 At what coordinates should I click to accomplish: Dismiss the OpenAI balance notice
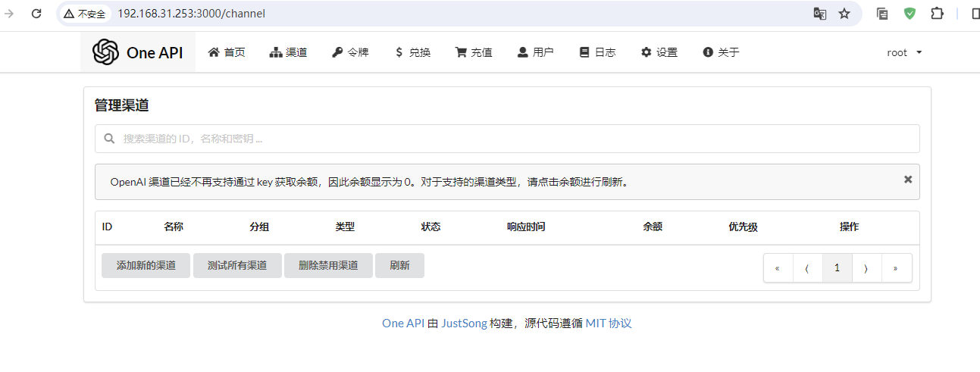pos(908,180)
